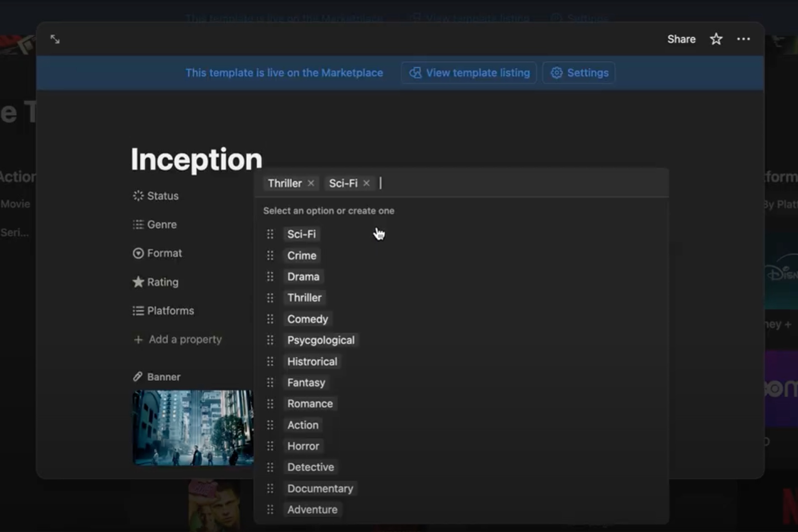This screenshot has width=798, height=532.
Task: Pick the Documentary genre option
Action: coord(320,489)
